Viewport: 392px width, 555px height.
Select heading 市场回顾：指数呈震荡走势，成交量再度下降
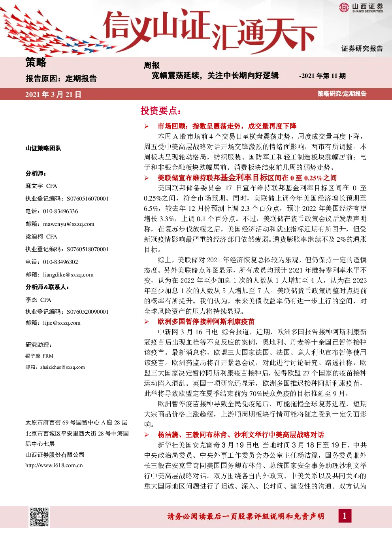227,126
